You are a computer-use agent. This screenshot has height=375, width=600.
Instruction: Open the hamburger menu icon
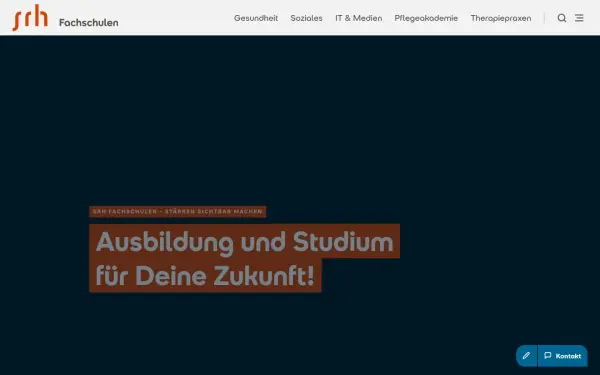[579, 18]
